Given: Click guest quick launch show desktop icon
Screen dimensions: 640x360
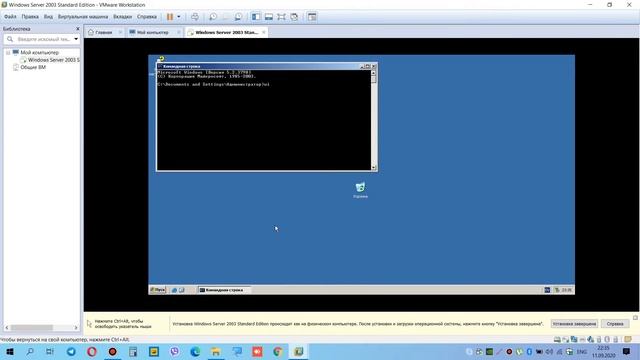Looking at the screenshot, I should (x=182, y=290).
